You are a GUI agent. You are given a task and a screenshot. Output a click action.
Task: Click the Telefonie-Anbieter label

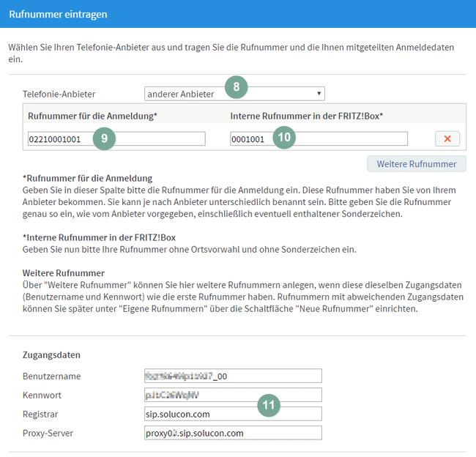point(59,94)
